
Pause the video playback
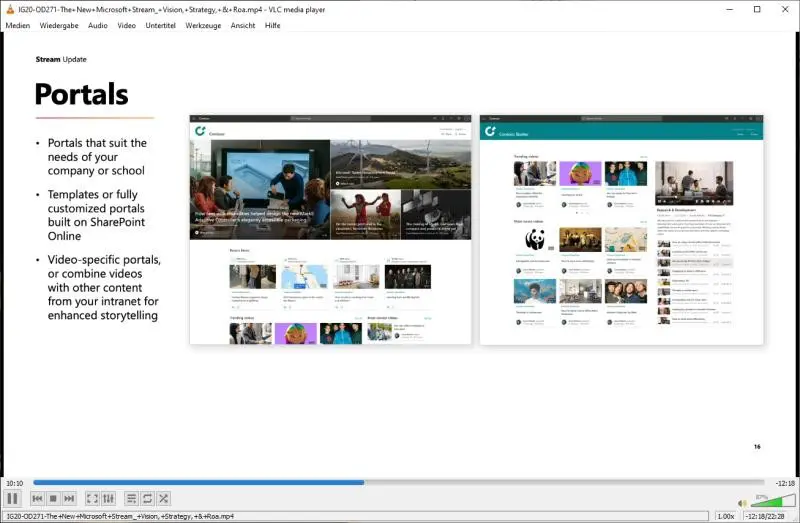click(13, 498)
